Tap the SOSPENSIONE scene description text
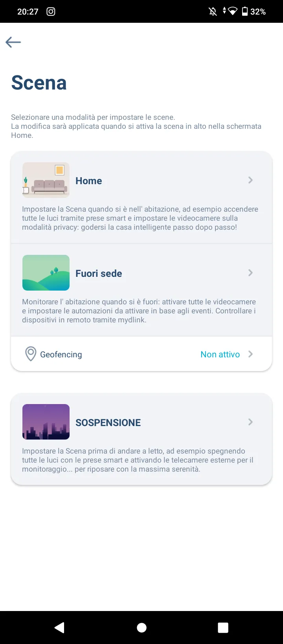 tap(138, 460)
